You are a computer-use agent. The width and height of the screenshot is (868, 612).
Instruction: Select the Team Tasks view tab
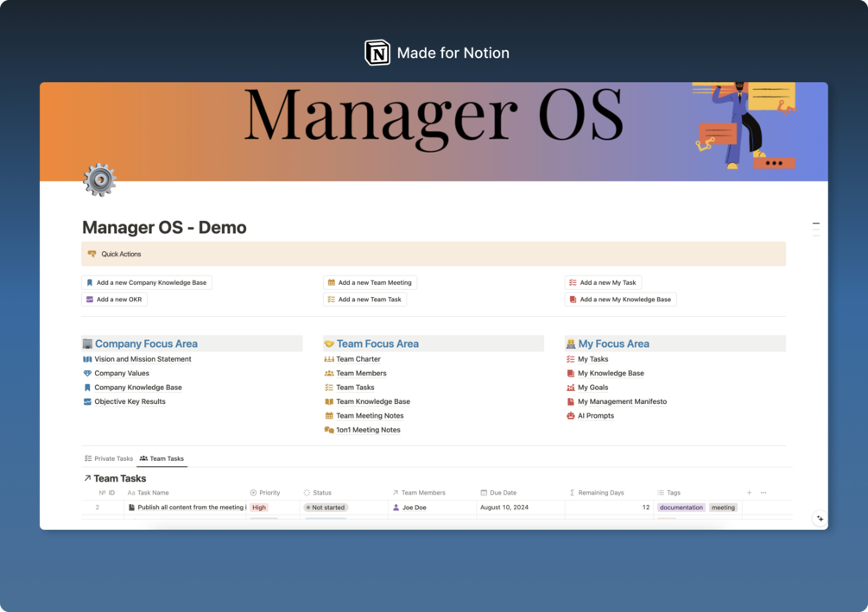click(x=162, y=458)
